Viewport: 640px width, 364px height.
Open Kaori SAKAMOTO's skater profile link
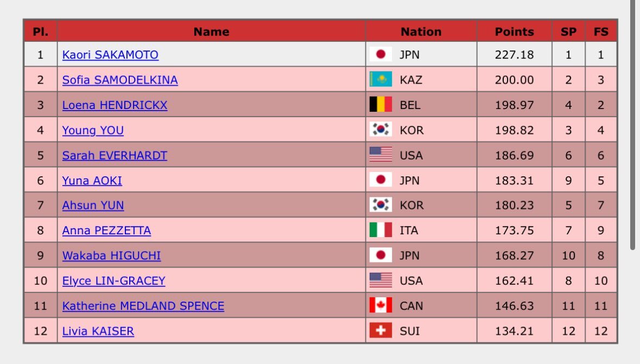point(110,55)
